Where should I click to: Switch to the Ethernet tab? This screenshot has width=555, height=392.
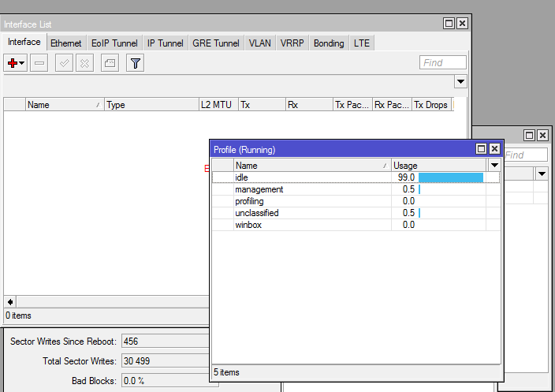66,43
